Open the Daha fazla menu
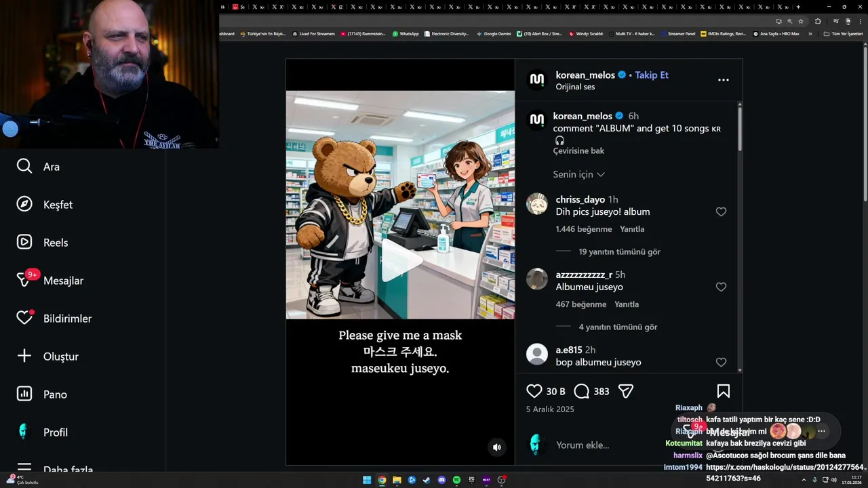 pos(54,468)
